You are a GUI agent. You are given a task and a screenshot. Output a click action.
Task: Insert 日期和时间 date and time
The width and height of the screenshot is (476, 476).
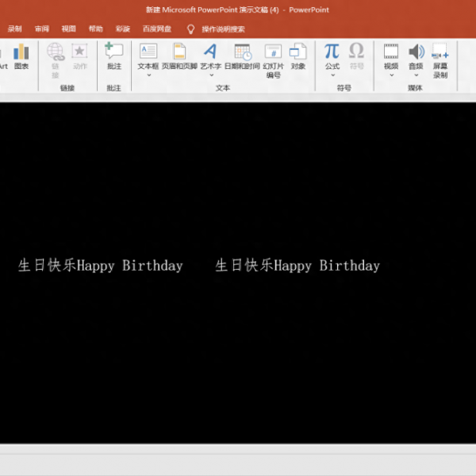pos(242,56)
